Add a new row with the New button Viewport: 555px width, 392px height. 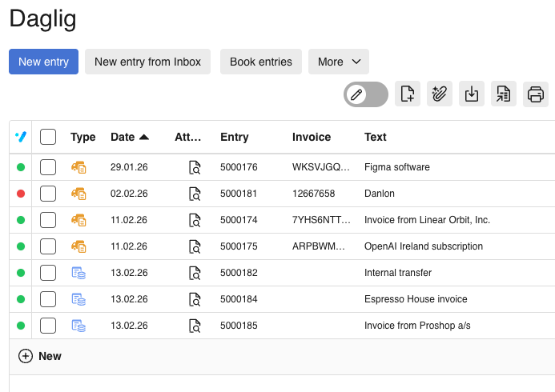[40, 356]
